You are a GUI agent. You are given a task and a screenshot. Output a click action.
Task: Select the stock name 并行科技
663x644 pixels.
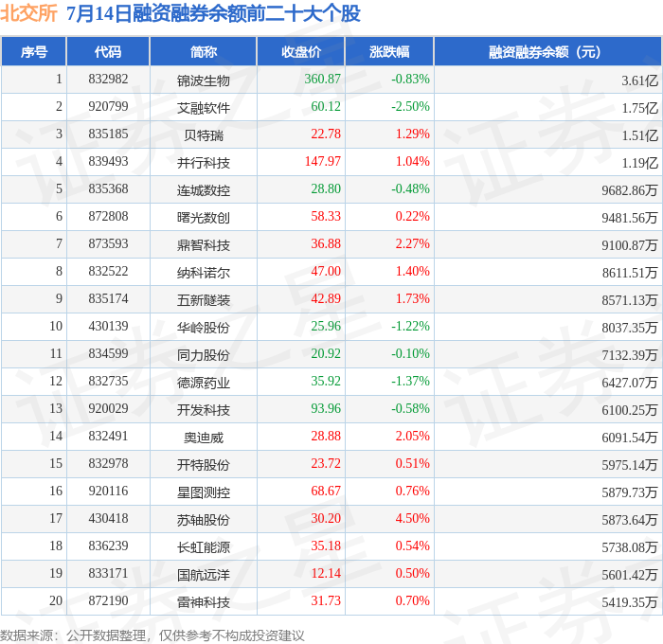point(204,163)
